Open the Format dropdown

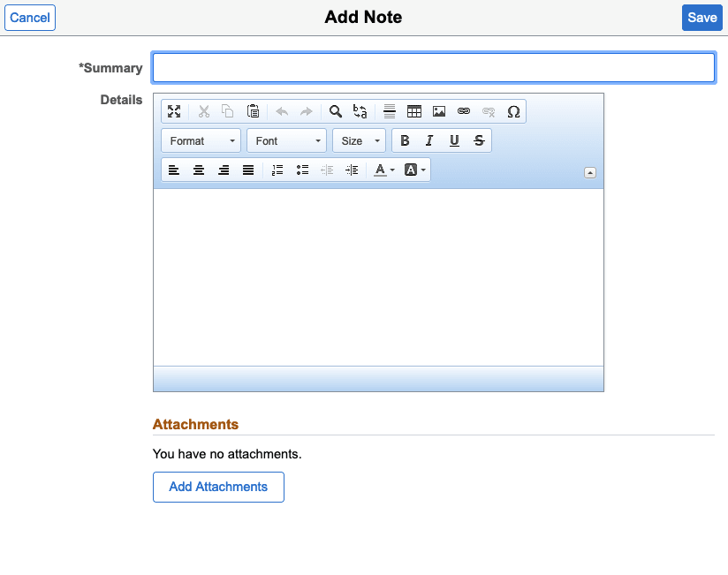pos(201,140)
